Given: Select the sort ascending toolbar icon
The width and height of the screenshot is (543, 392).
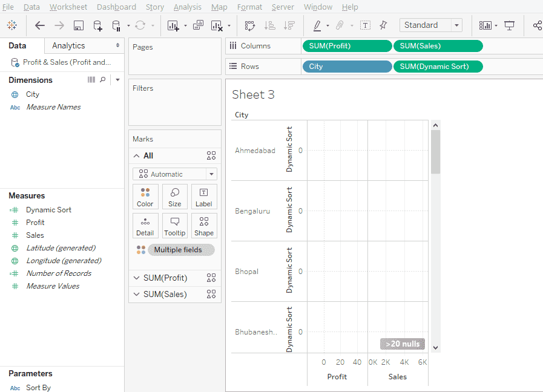Looking at the screenshot, I should pos(270,25).
